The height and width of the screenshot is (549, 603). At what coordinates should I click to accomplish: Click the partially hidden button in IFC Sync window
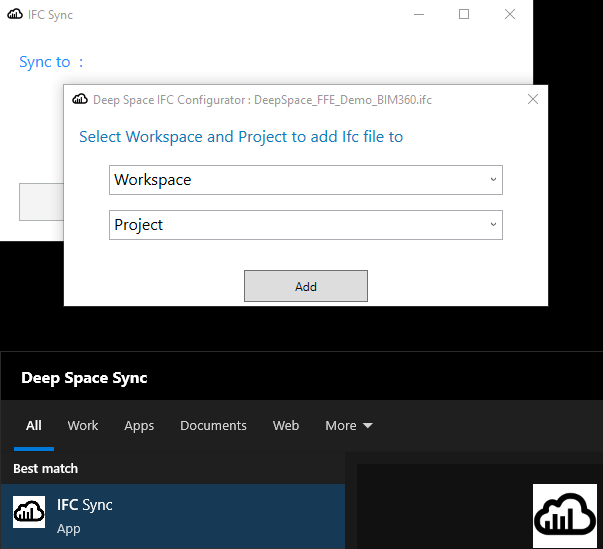click(42, 202)
